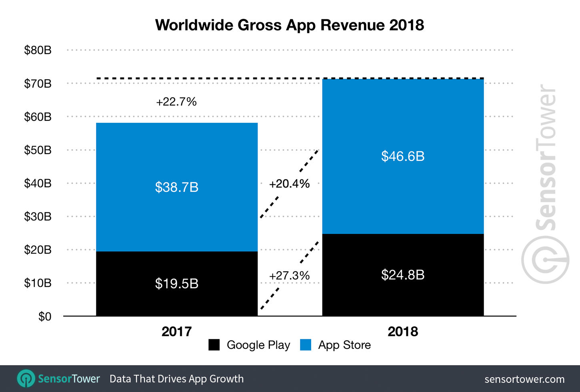This screenshot has height=392, width=580.
Task: Click the Data That Drives App Growth text
Action: 176,378
